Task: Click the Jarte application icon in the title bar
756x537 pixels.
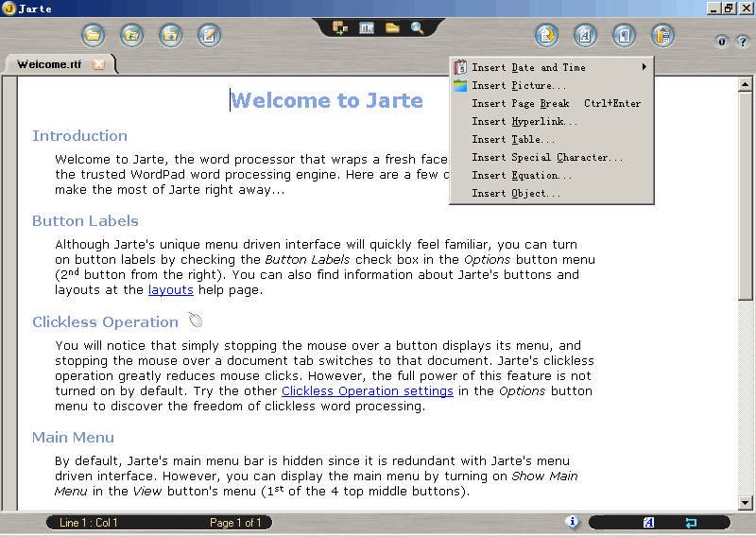Action: 9,9
